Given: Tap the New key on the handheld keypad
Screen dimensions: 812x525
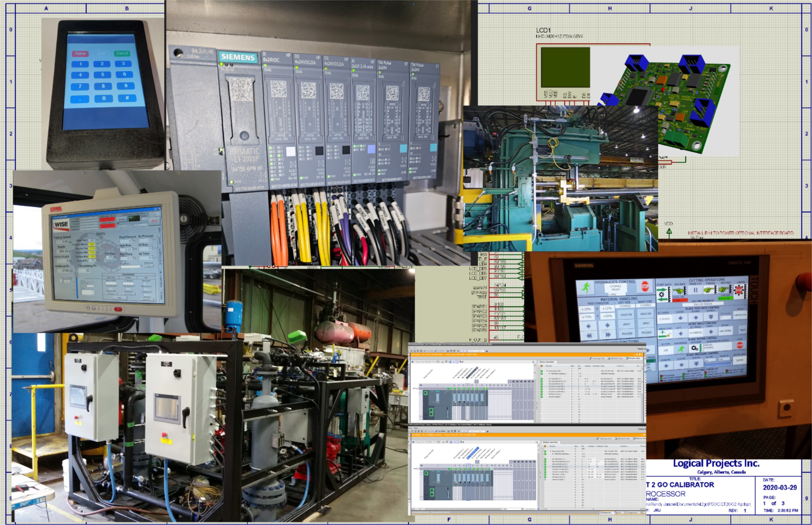Looking at the screenshot, I should point(80,54).
